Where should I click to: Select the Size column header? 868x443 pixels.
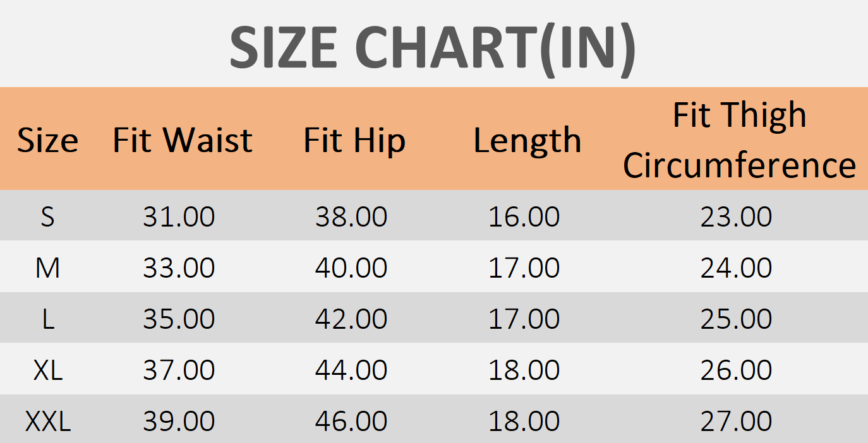[48, 140]
